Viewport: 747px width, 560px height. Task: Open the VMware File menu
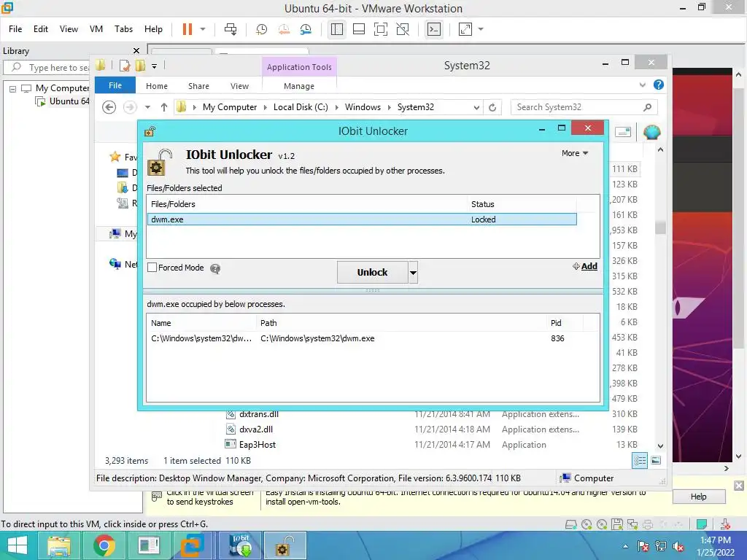(x=15, y=29)
